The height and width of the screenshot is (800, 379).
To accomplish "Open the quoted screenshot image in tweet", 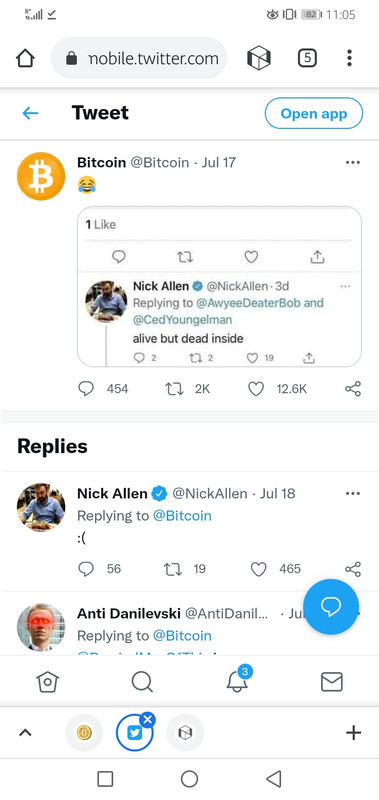I will click(219, 286).
